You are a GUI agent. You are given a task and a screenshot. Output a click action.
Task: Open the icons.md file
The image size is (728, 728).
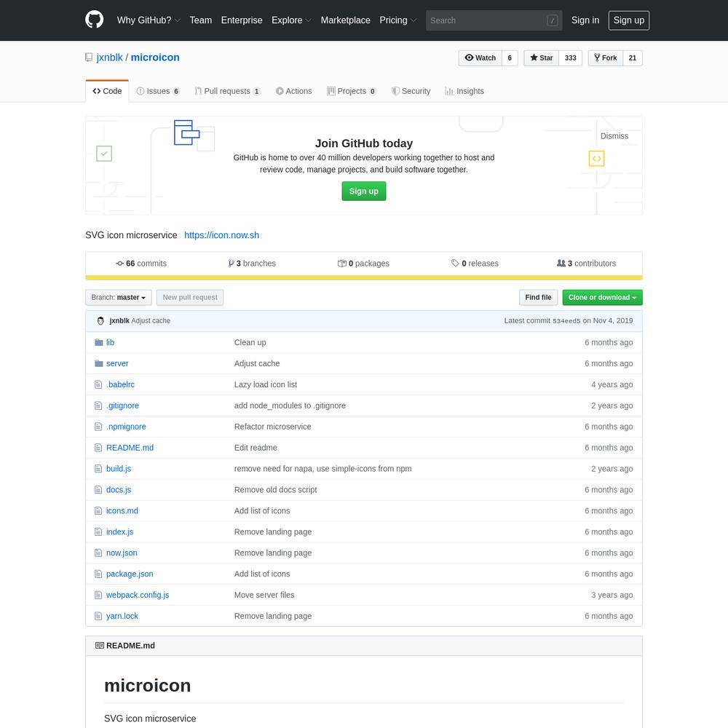click(x=122, y=511)
